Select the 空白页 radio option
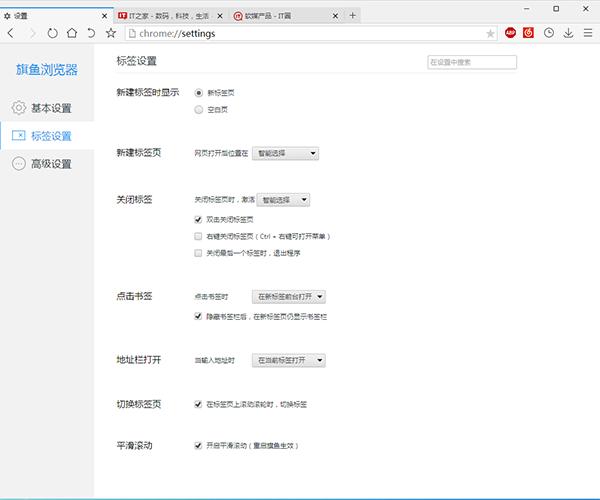Image resolution: width=600 pixels, height=500 pixels. pyautogui.click(x=199, y=108)
